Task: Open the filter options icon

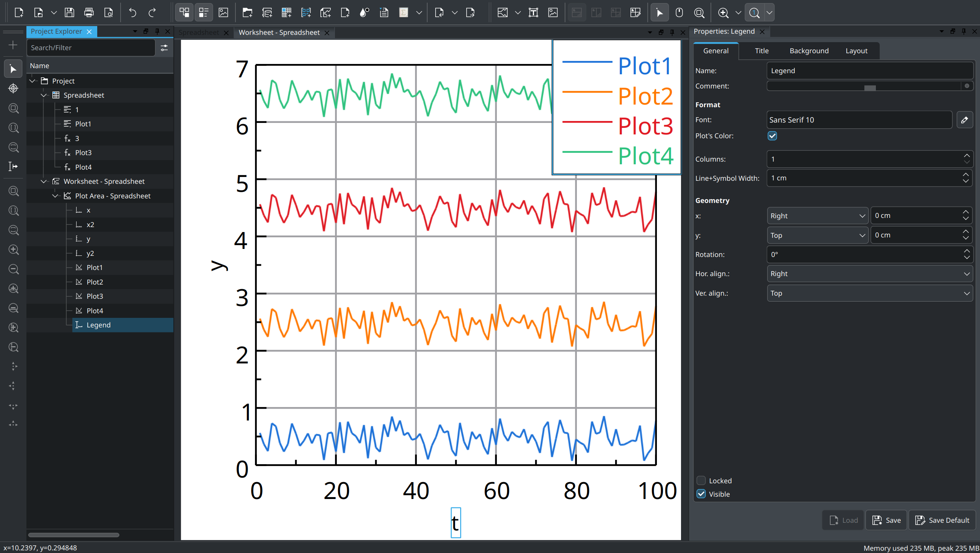Action: (164, 48)
